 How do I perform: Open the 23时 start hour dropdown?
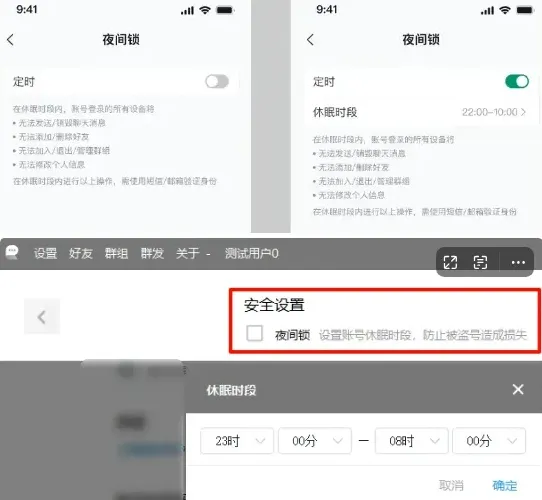coord(237,441)
